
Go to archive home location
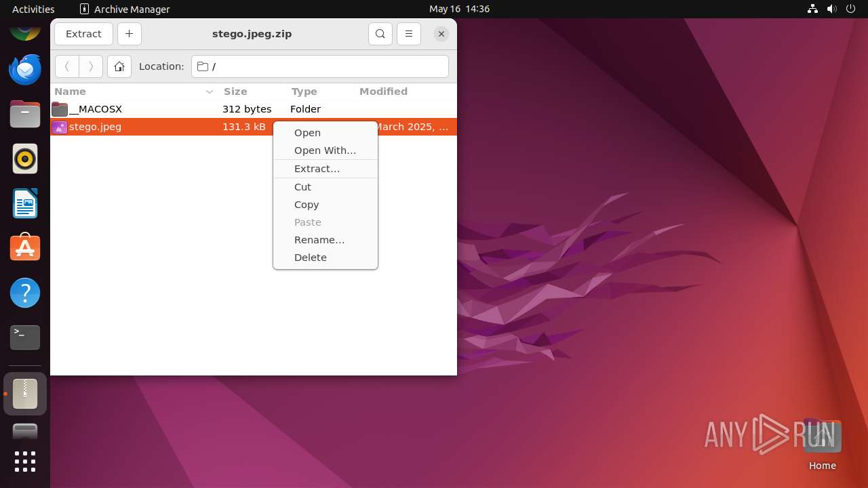pyautogui.click(x=119, y=66)
